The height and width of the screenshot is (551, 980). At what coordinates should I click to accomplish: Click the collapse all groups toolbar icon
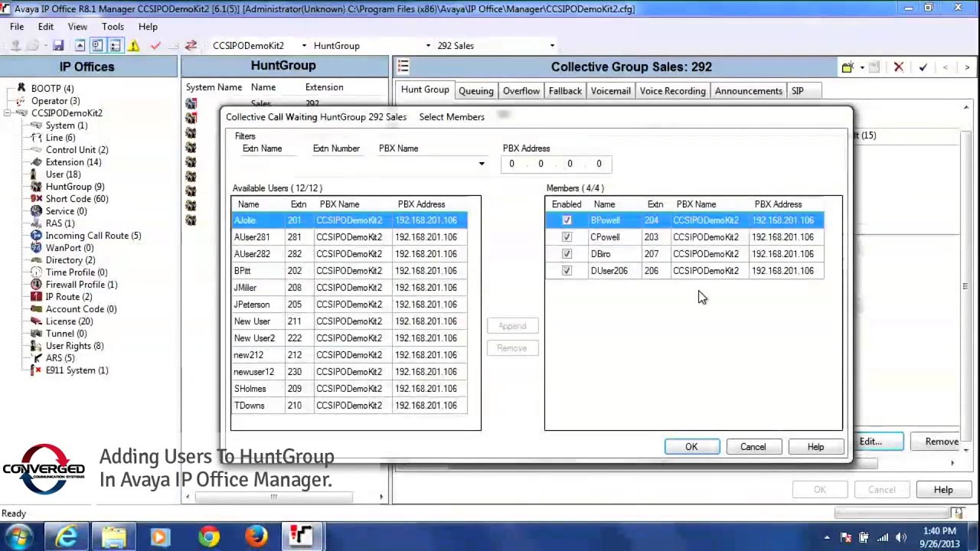pyautogui.click(x=79, y=46)
